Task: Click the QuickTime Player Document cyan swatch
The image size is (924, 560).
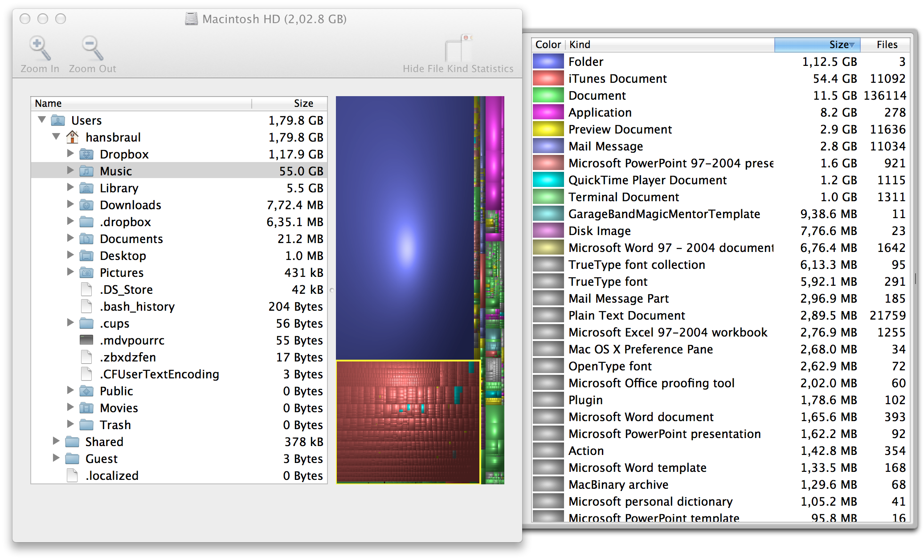Action: pyautogui.click(x=548, y=180)
